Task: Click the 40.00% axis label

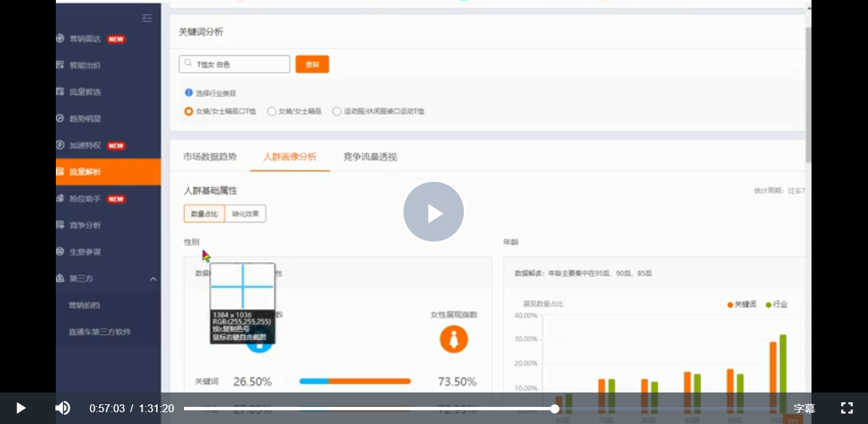Action: point(526,316)
